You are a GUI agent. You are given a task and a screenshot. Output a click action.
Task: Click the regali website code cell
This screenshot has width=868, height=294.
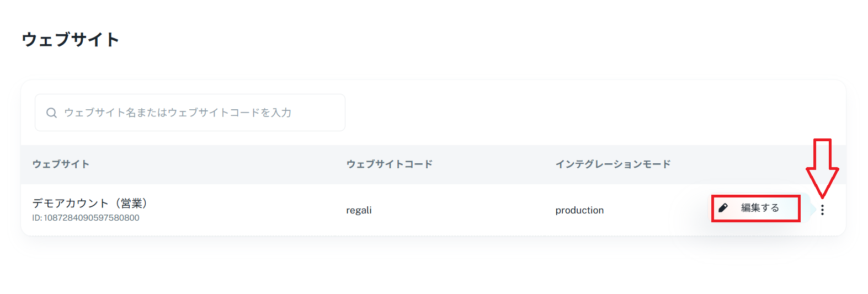tap(359, 210)
